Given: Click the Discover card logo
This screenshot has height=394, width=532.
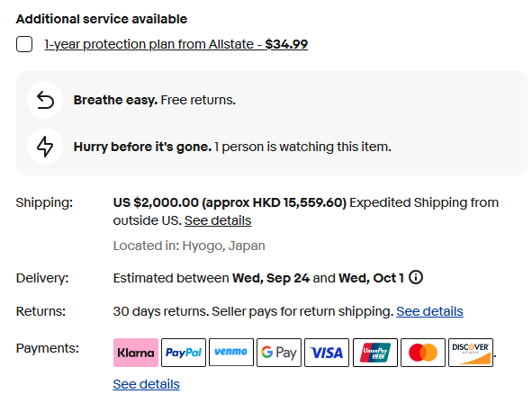Looking at the screenshot, I should pos(471,353).
